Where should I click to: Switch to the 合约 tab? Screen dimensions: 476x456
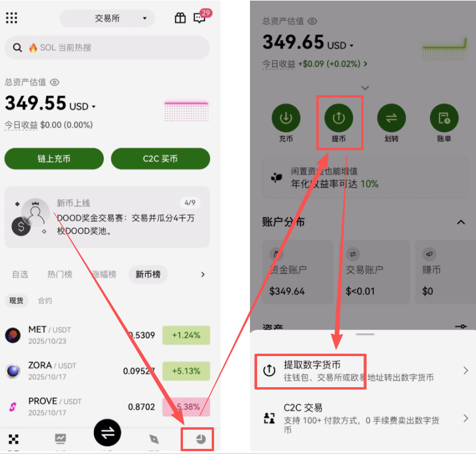pyautogui.click(x=45, y=301)
